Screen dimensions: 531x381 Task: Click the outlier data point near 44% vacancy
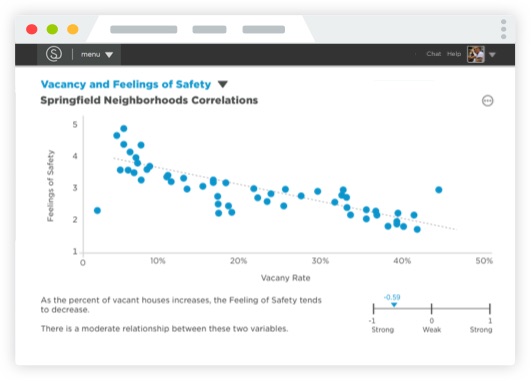point(439,190)
